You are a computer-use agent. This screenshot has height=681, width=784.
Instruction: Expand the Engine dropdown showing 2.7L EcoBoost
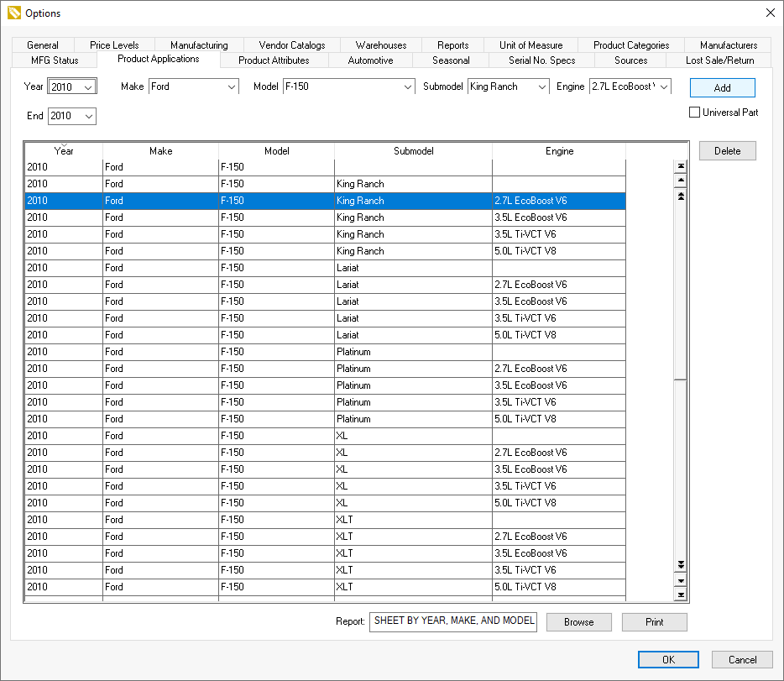click(x=664, y=86)
